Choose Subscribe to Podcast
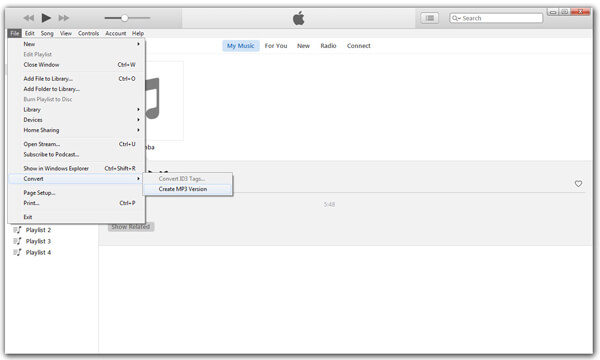Viewport: 600px width, 360px height. pos(77,154)
